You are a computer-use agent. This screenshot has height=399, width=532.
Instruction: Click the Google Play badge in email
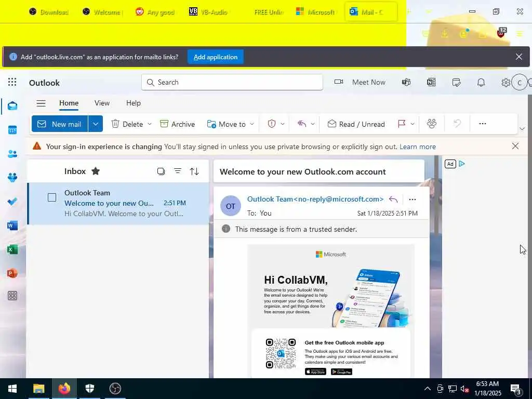click(x=342, y=371)
